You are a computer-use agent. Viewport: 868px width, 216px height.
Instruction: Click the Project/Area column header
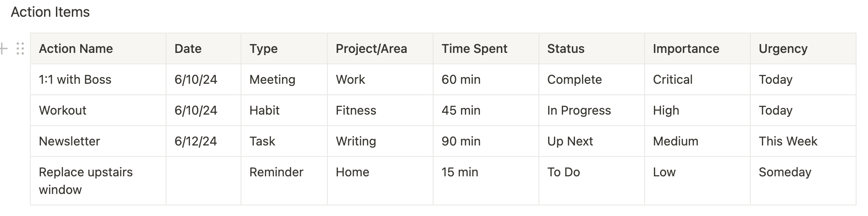pos(380,48)
